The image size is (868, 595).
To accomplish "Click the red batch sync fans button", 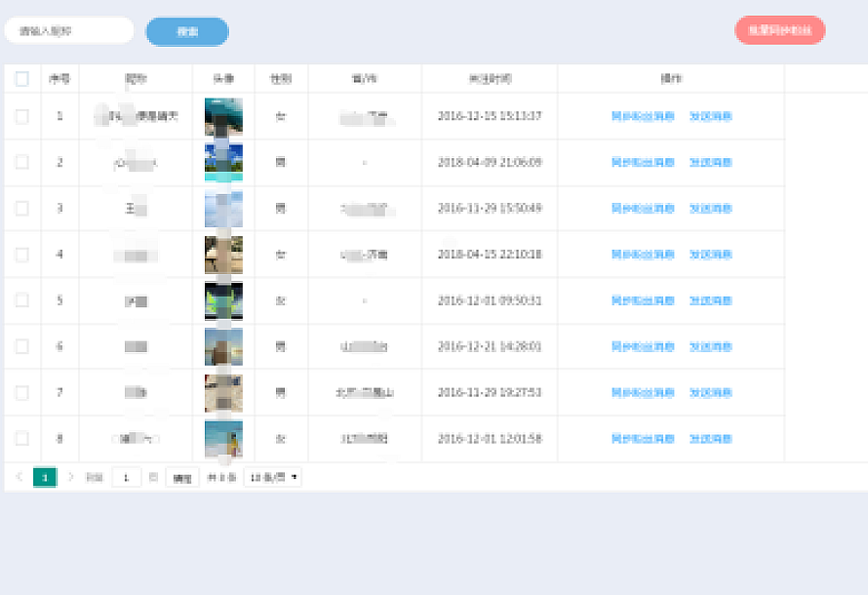I will [779, 30].
